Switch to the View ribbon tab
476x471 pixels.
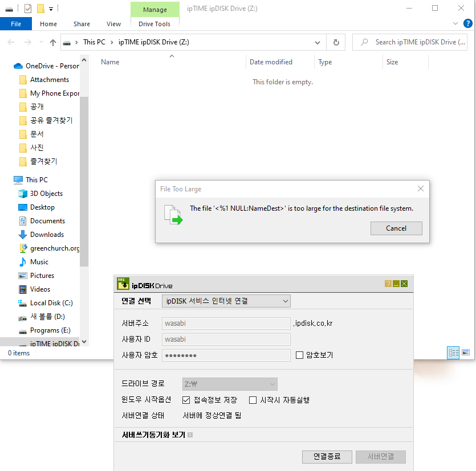pyautogui.click(x=113, y=24)
